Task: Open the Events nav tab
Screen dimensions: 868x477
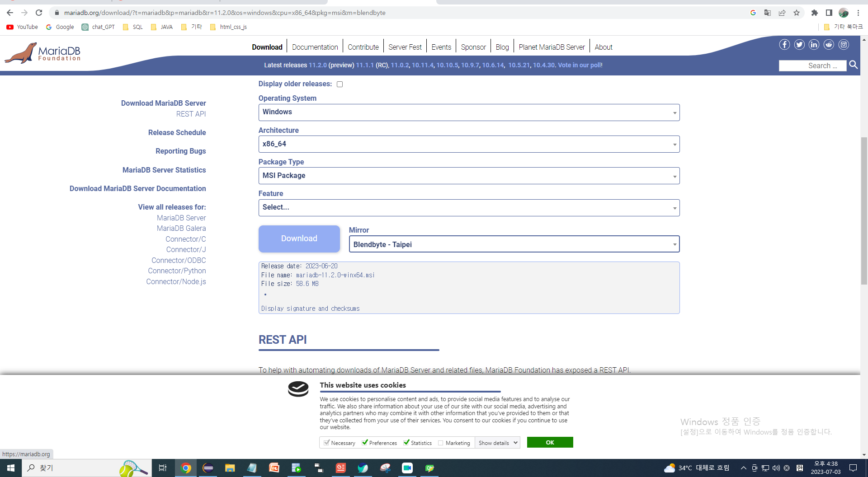Action: tap(441, 47)
